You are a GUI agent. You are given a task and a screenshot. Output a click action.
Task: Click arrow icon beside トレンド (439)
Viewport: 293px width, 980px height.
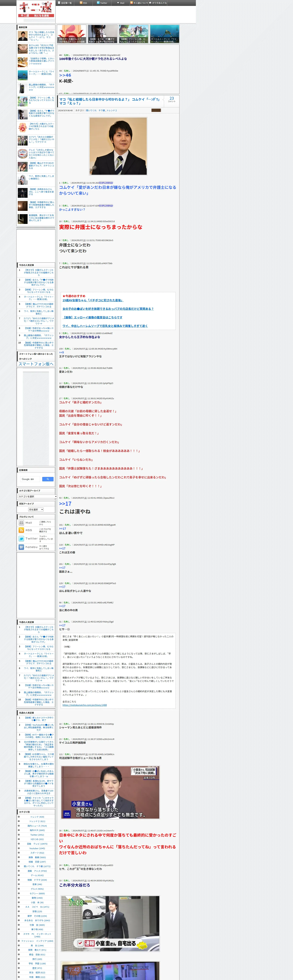[19, 817]
